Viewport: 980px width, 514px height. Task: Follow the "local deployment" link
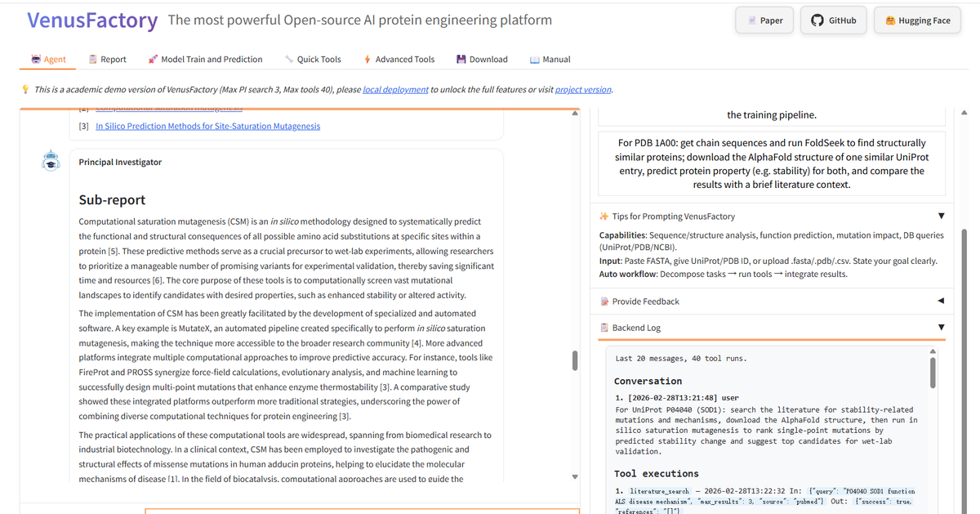[x=395, y=90]
